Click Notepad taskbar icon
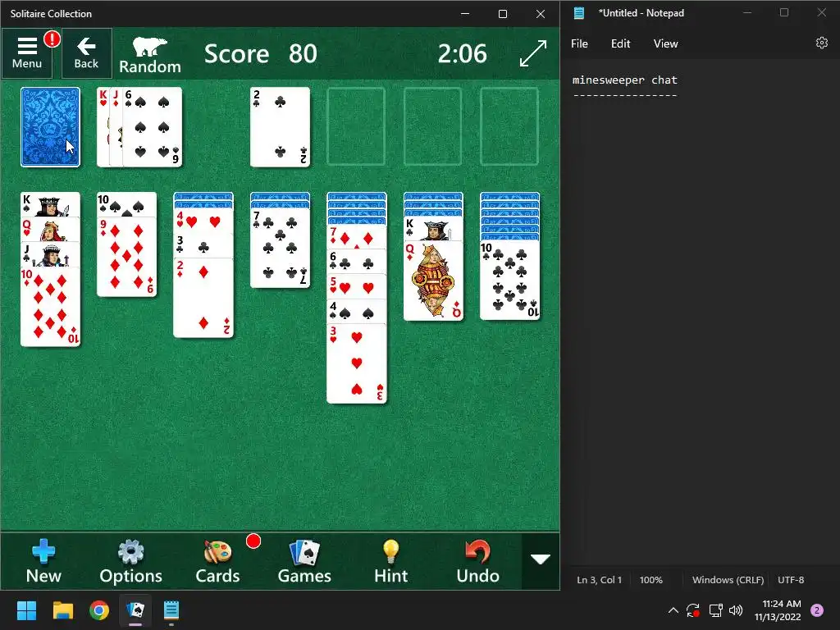 pyautogui.click(x=171, y=610)
